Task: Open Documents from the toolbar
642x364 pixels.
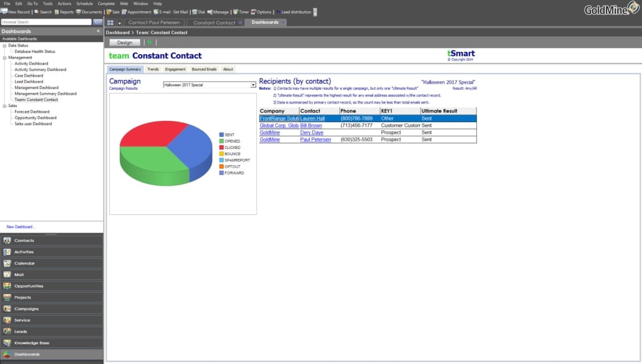Action: tap(89, 12)
